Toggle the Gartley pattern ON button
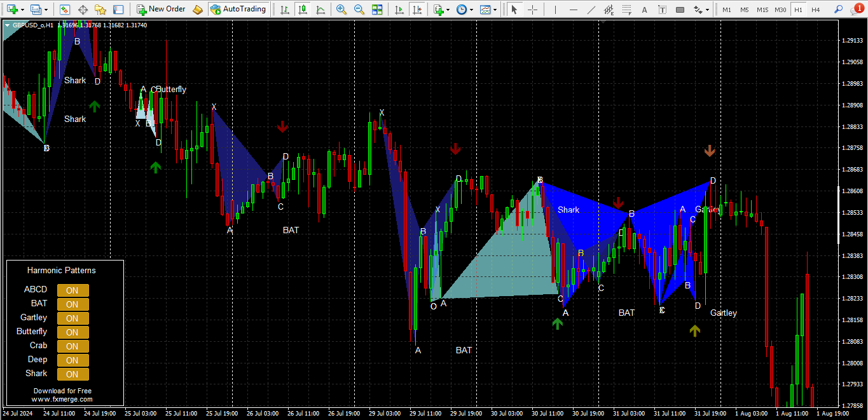This screenshot has height=420, width=868. click(72, 318)
